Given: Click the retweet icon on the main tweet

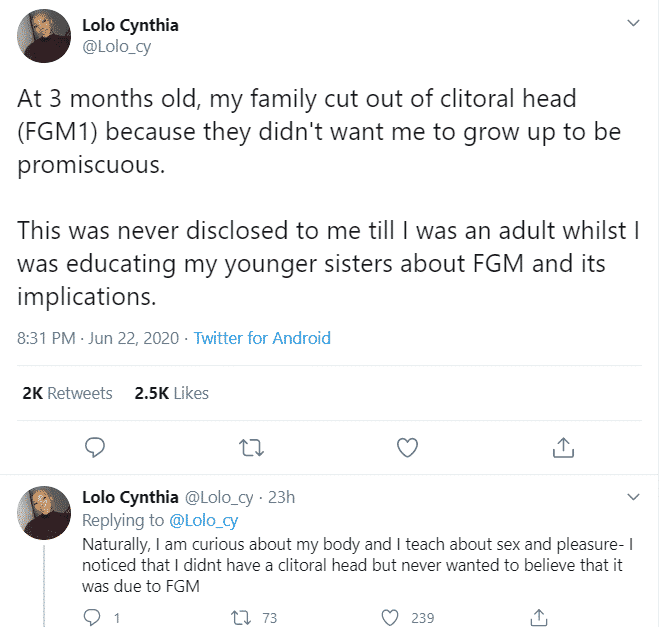Looking at the screenshot, I should click(251, 447).
